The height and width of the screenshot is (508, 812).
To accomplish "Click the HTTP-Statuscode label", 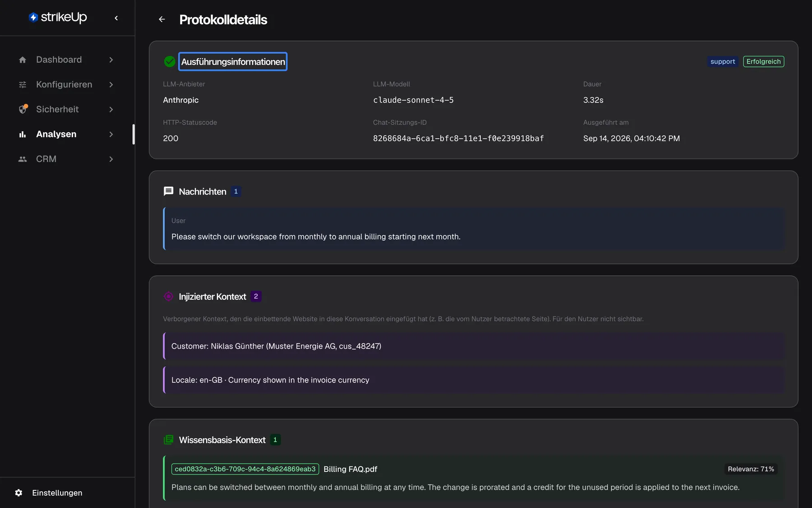I will pos(190,122).
